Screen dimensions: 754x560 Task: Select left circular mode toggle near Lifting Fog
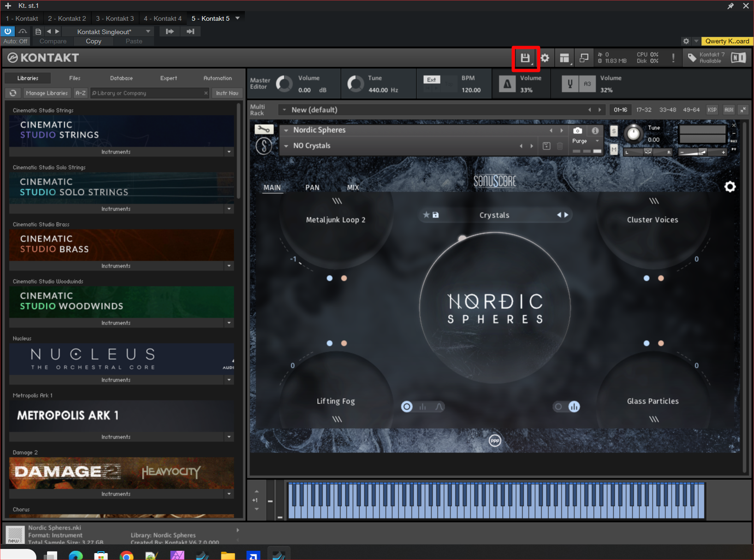click(407, 407)
